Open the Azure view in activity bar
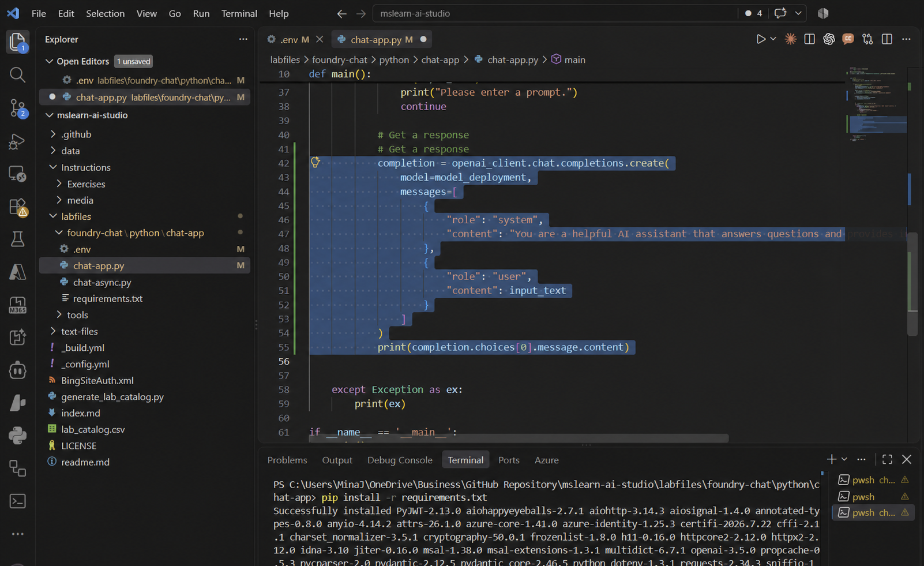The width and height of the screenshot is (924, 566). click(17, 272)
